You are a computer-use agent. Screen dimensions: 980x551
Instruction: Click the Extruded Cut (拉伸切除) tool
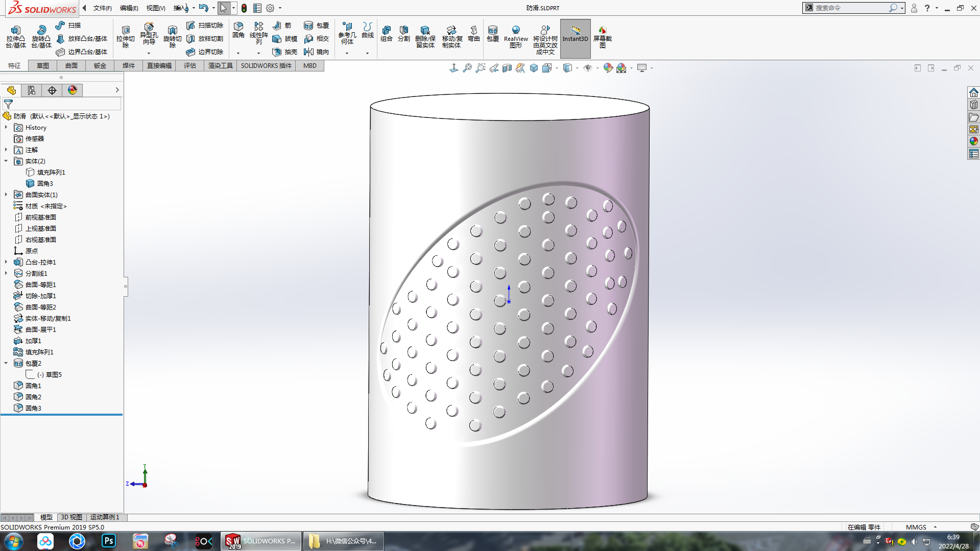click(126, 36)
